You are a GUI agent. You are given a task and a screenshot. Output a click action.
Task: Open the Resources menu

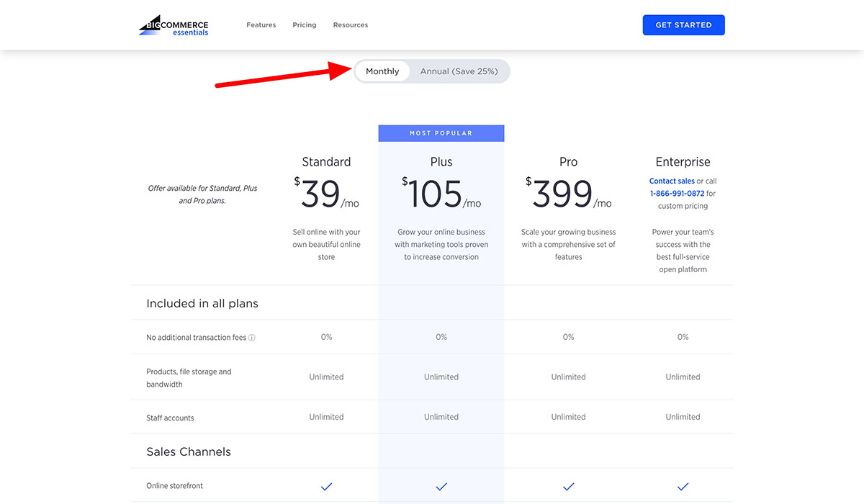click(x=351, y=24)
